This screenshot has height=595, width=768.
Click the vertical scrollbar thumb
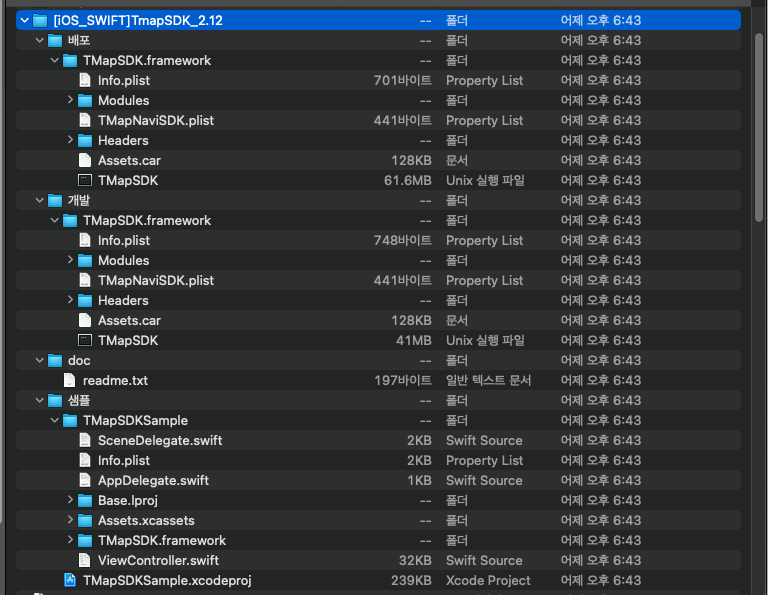(759, 127)
